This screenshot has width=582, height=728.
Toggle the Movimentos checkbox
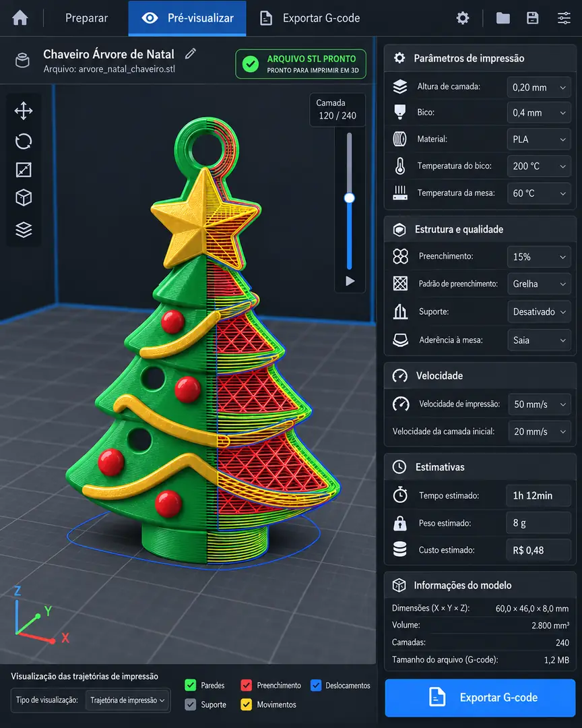click(x=247, y=705)
